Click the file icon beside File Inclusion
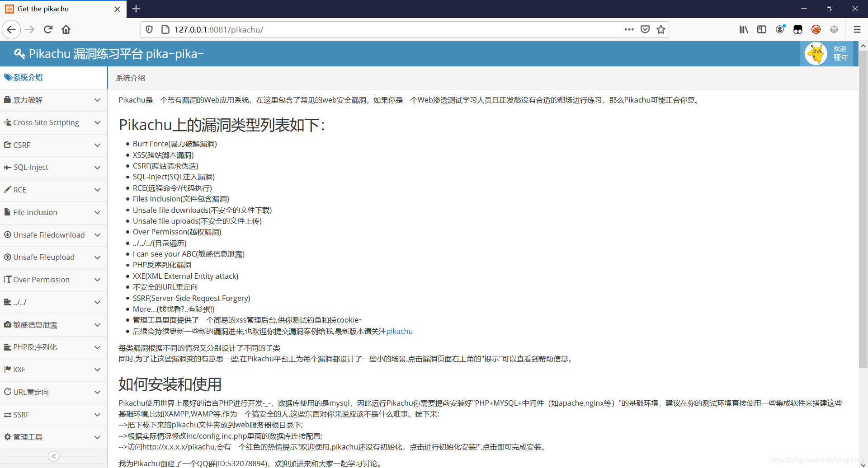868x468 pixels. coord(7,212)
